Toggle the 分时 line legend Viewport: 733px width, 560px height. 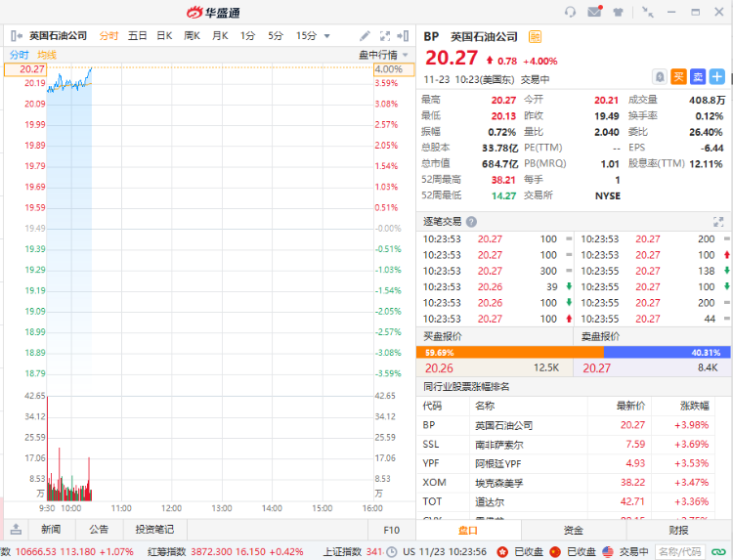tap(20, 55)
